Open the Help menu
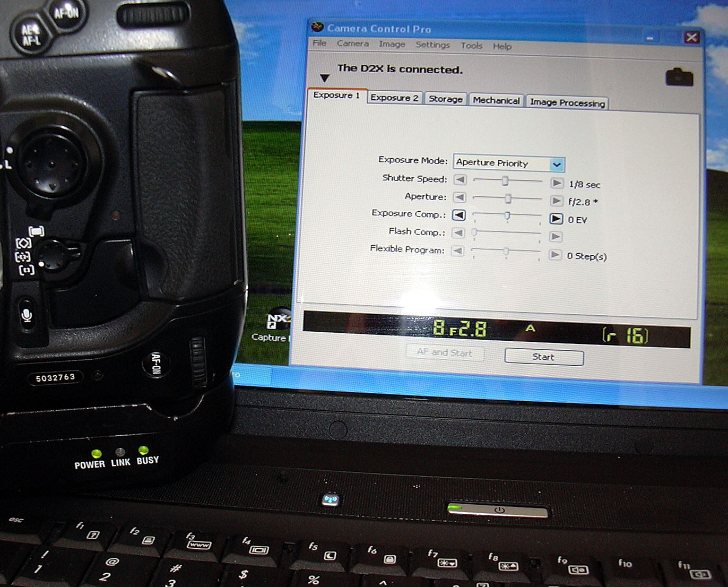 502,46
